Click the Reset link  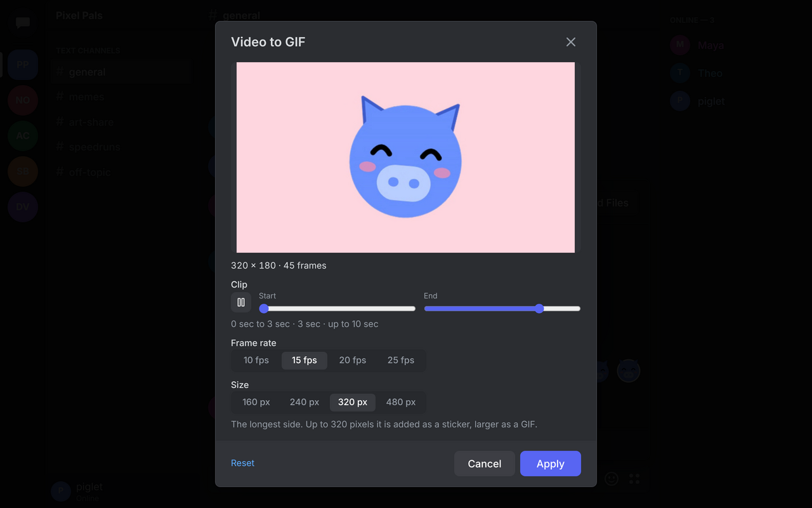pyautogui.click(x=242, y=463)
